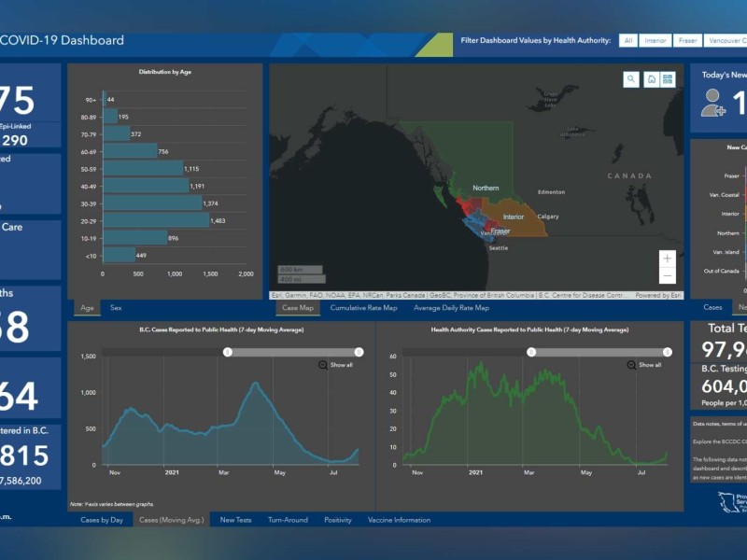Image resolution: width=747 pixels, height=560 pixels.
Task: Filter dashboard by All health authorities
Action: pos(628,40)
